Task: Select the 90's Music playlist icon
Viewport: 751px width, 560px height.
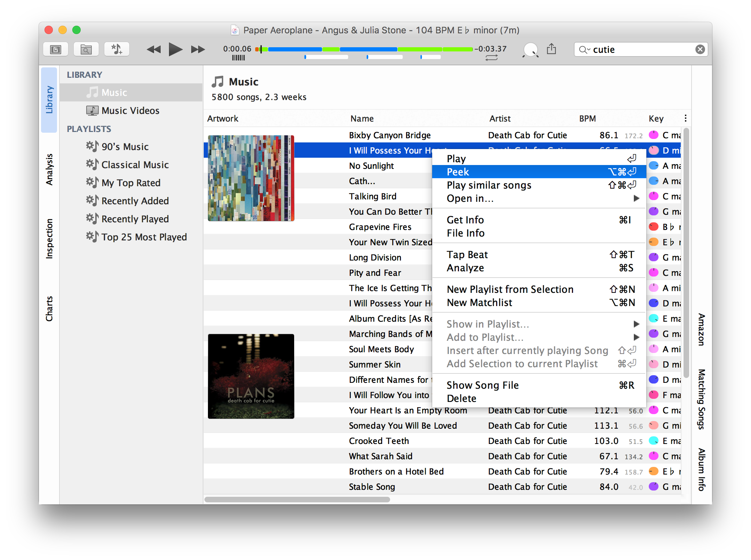Action: pos(92,147)
